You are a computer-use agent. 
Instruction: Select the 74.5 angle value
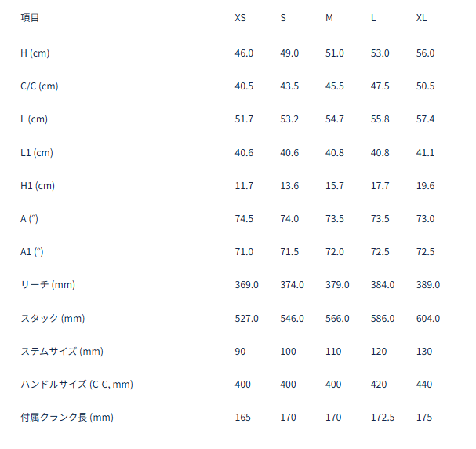click(244, 219)
